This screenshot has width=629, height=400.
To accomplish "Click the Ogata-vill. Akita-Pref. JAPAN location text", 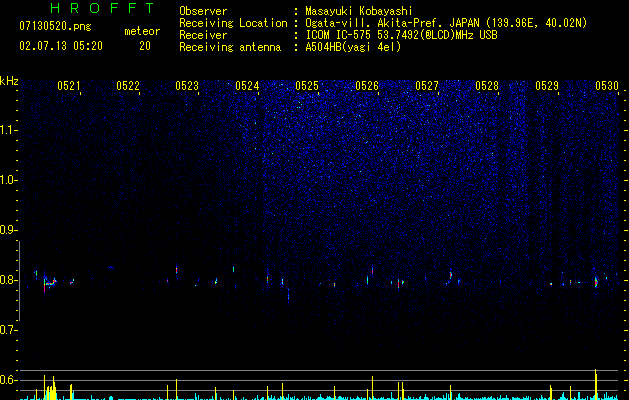I will [446, 23].
